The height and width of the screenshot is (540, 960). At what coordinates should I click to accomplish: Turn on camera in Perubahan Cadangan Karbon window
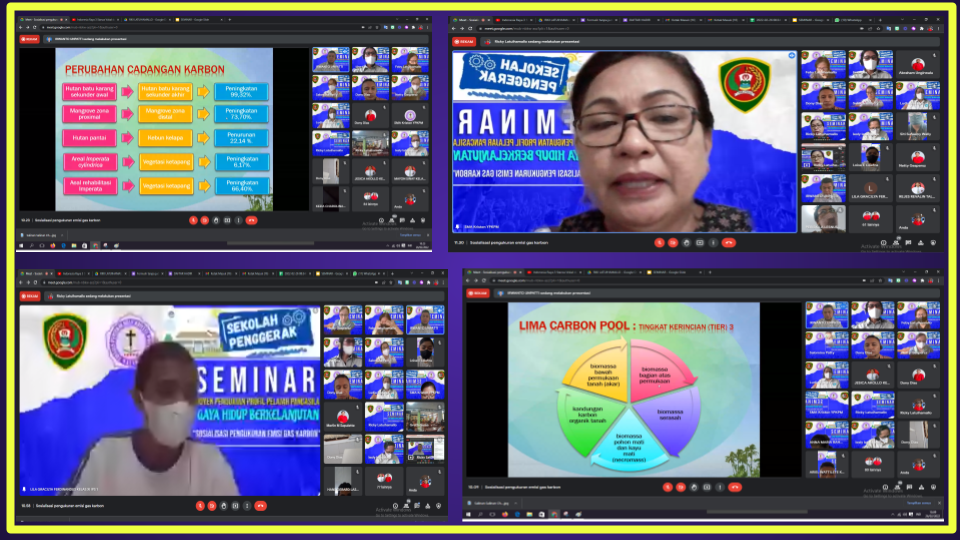(204, 220)
